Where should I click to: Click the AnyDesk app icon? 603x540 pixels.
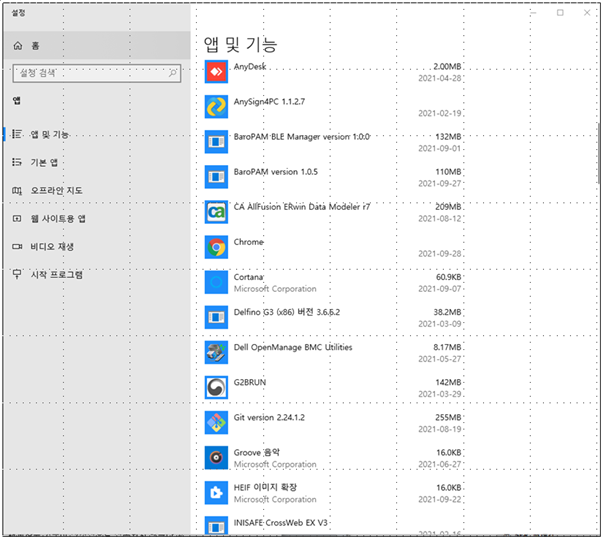point(216,72)
